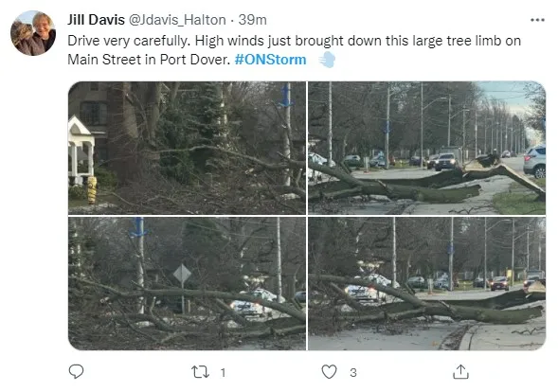Viewport: 558px width, 392px height.
Task: Click the white gazebo in top-left photo
Action: coord(81,150)
